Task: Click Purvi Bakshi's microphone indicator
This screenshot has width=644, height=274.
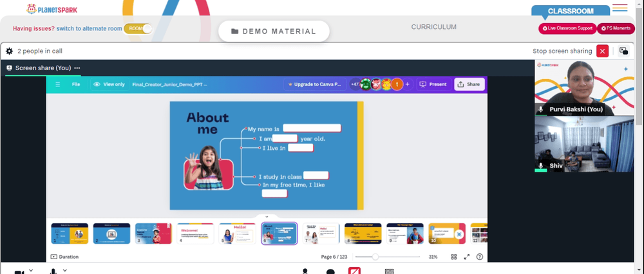Action: (x=542, y=109)
